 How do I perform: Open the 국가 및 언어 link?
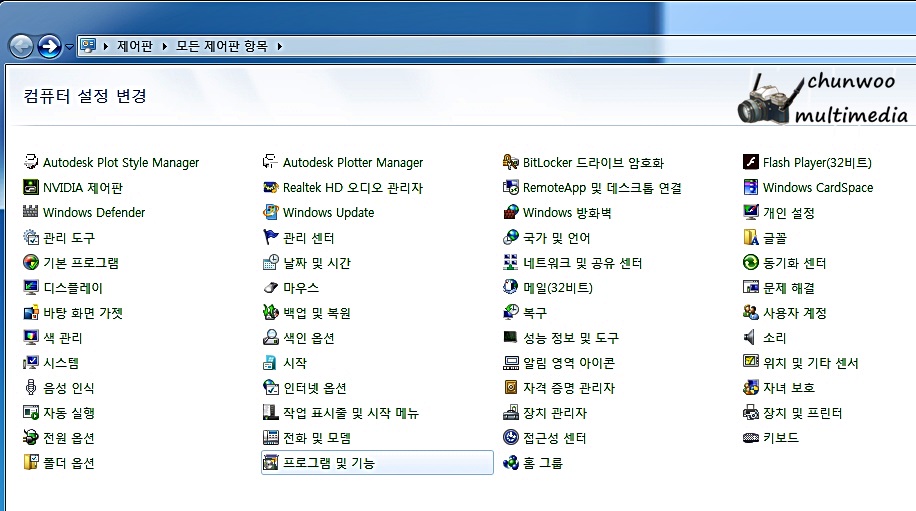[x=557, y=238]
